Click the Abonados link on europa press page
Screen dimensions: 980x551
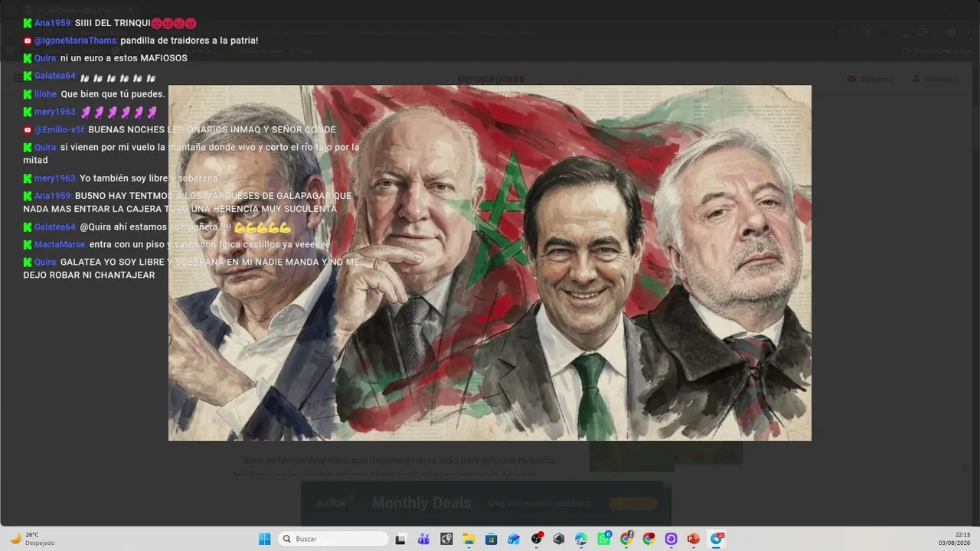coord(936,79)
